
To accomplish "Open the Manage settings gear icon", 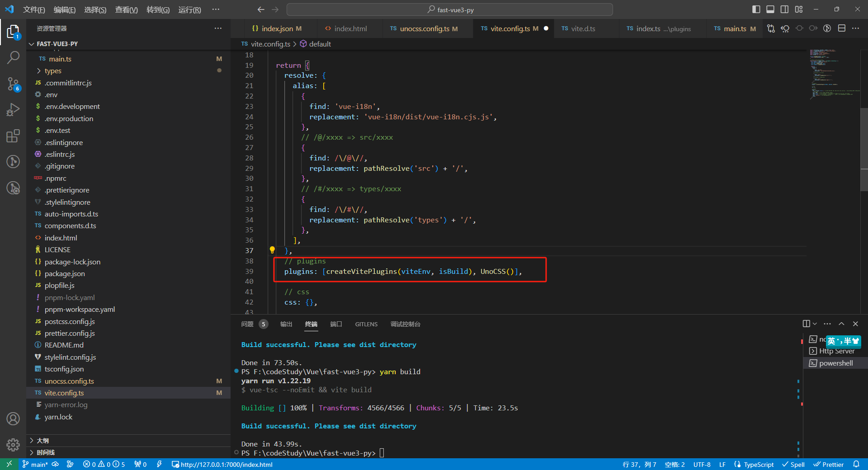I will coord(13,445).
